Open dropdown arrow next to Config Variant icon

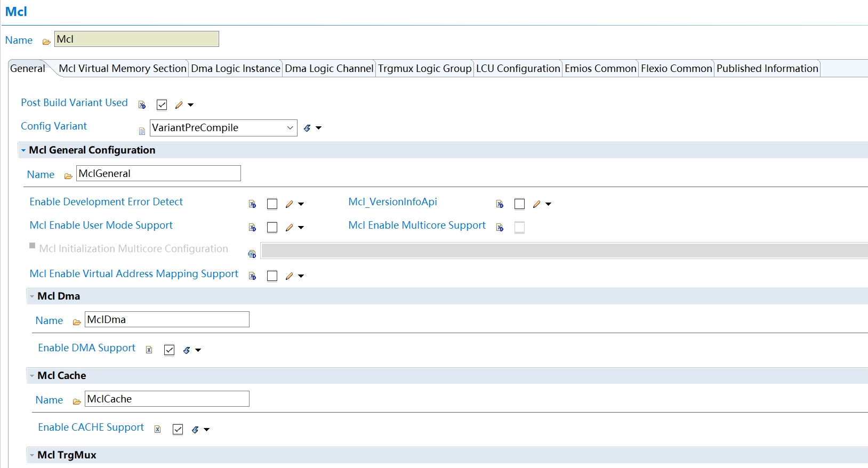pos(319,128)
